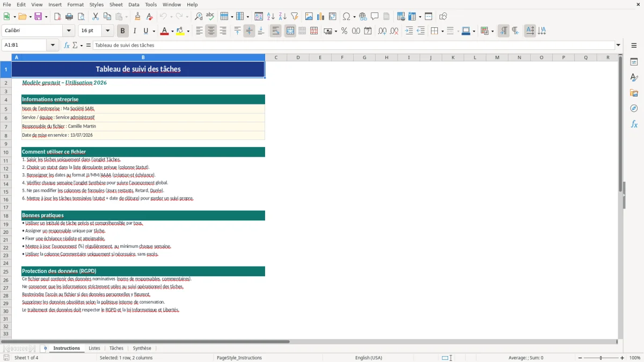Open Sidebar Gallery panel
The height and width of the screenshot is (362, 644).
[x=634, y=93]
